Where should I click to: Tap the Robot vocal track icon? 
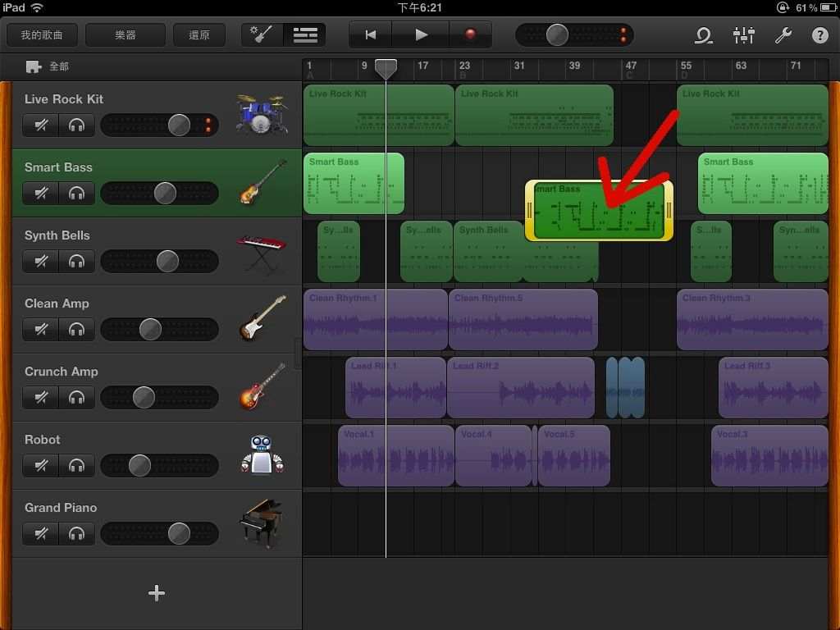(x=262, y=454)
